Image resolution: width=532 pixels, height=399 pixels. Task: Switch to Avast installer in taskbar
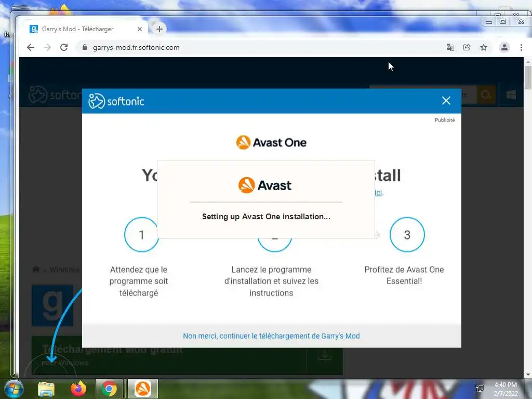(142, 389)
